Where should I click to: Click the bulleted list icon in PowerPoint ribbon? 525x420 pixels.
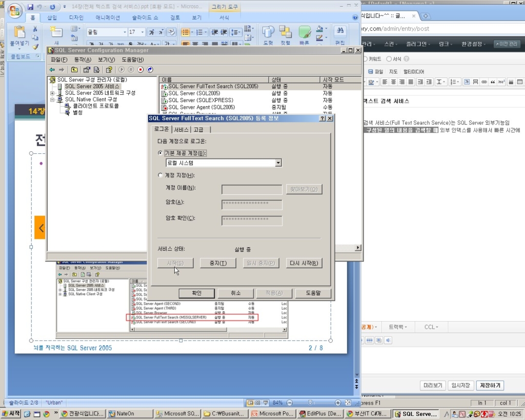point(185,32)
